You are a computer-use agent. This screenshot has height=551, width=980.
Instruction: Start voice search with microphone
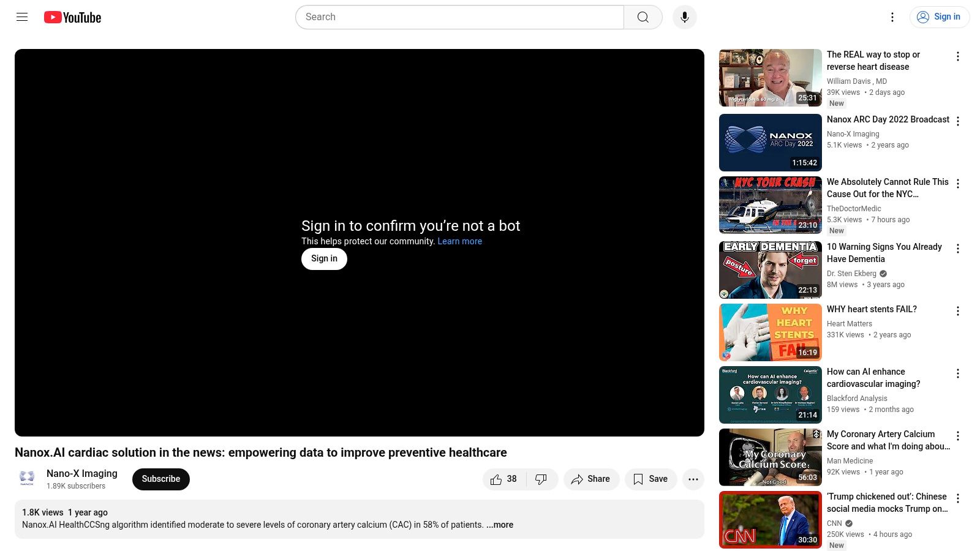click(x=685, y=17)
